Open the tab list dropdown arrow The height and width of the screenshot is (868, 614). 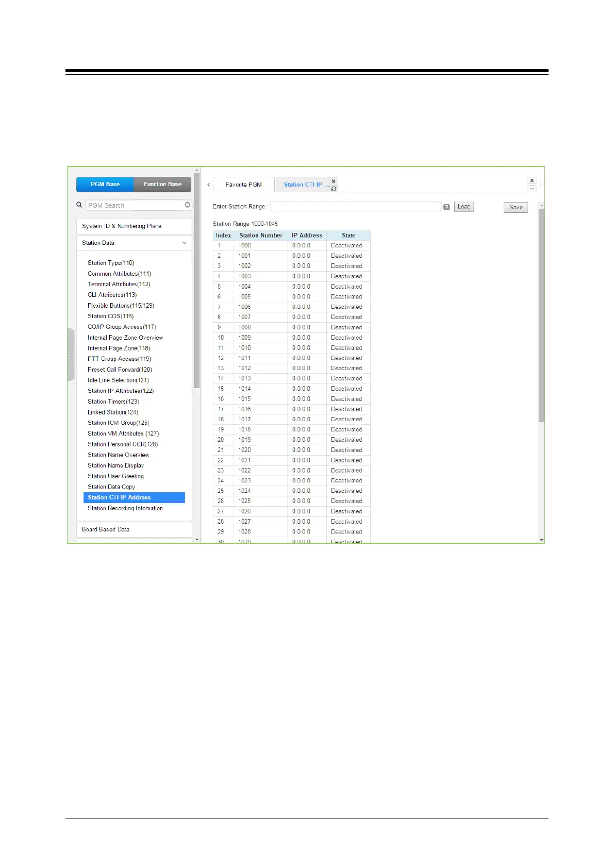(532, 189)
